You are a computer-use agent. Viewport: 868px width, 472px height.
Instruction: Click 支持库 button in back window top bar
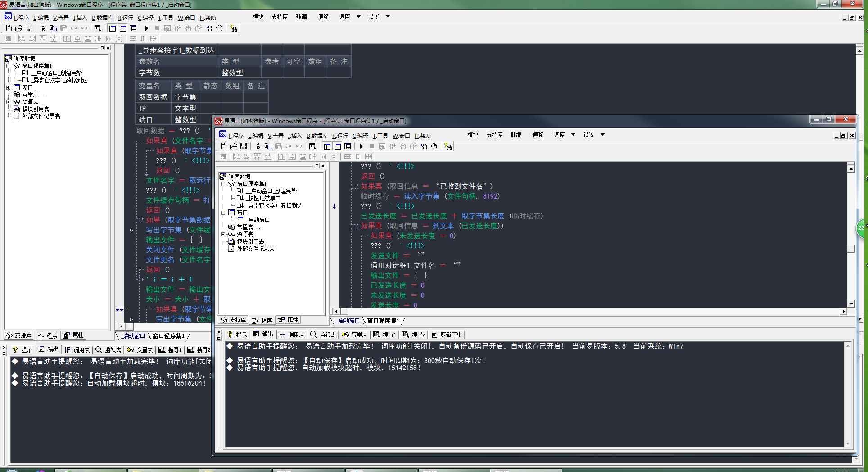point(280,17)
